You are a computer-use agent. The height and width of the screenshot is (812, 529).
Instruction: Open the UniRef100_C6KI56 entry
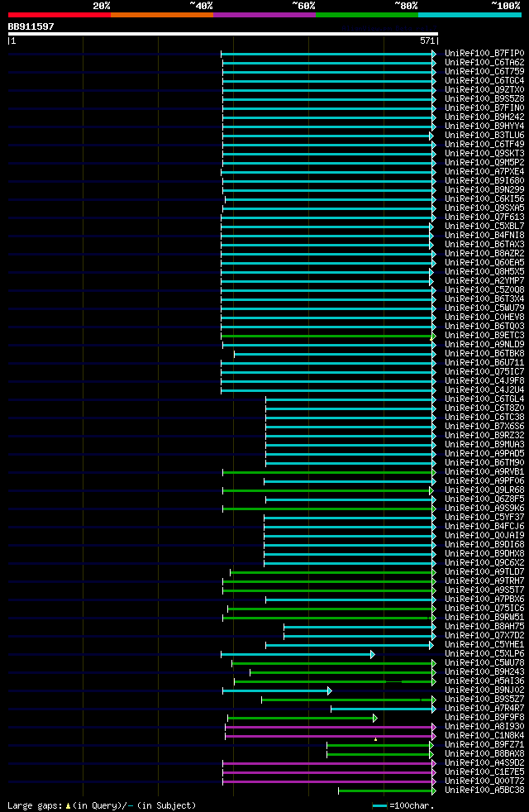click(x=484, y=198)
